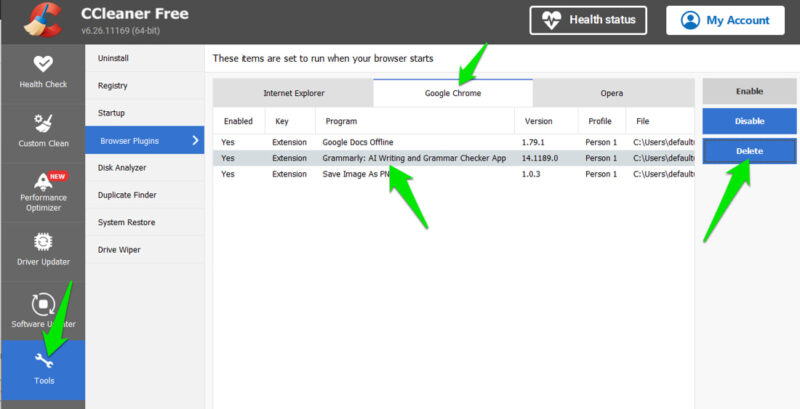The width and height of the screenshot is (800, 409).
Task: Switch to Internet Explorer tab
Action: pyautogui.click(x=293, y=93)
